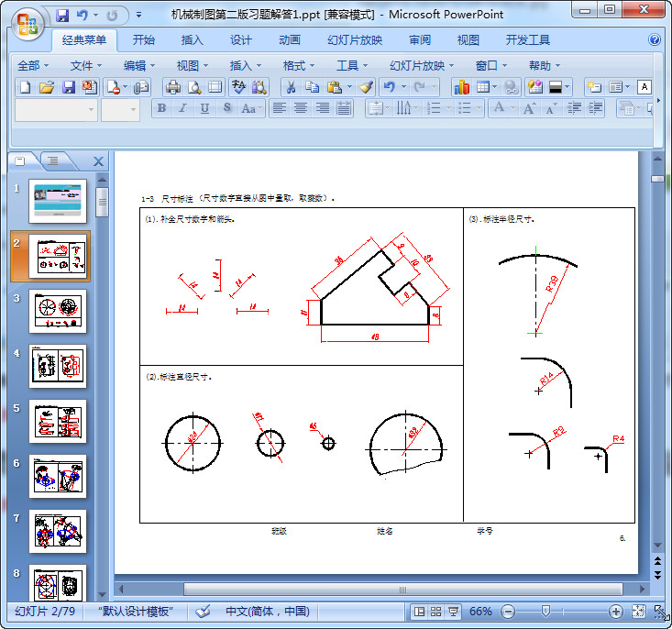Click the New document icon
The width and height of the screenshot is (672, 629).
pyautogui.click(x=25, y=87)
